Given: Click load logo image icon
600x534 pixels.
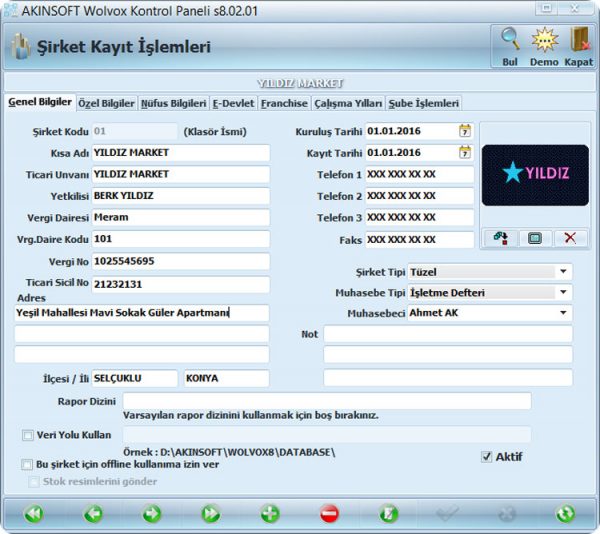Looking at the screenshot, I should (x=501, y=238).
